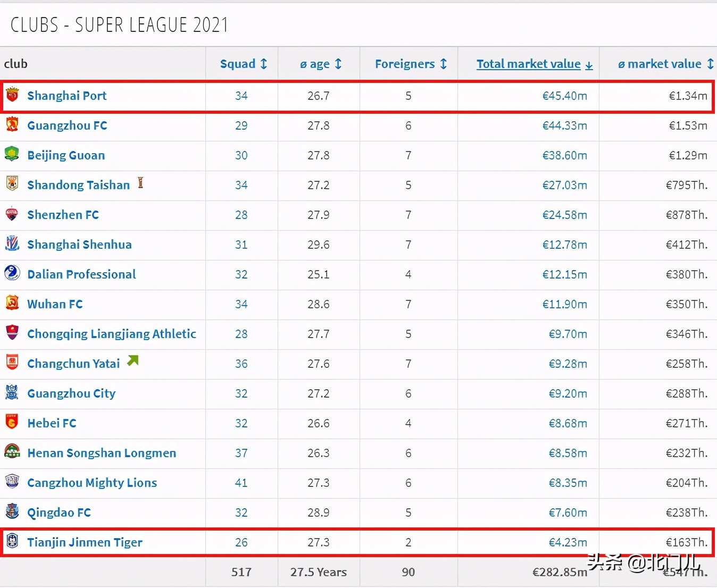Click the total foreigners count 90
The width and height of the screenshot is (717, 588).
pos(408,572)
